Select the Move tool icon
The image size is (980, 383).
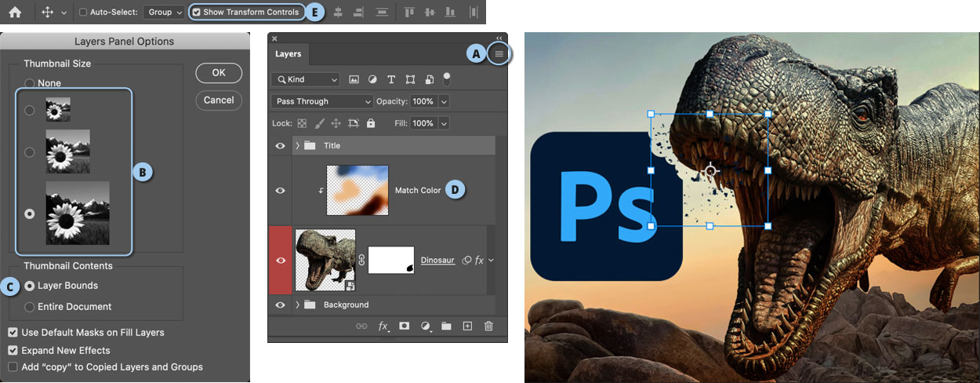coord(47,12)
